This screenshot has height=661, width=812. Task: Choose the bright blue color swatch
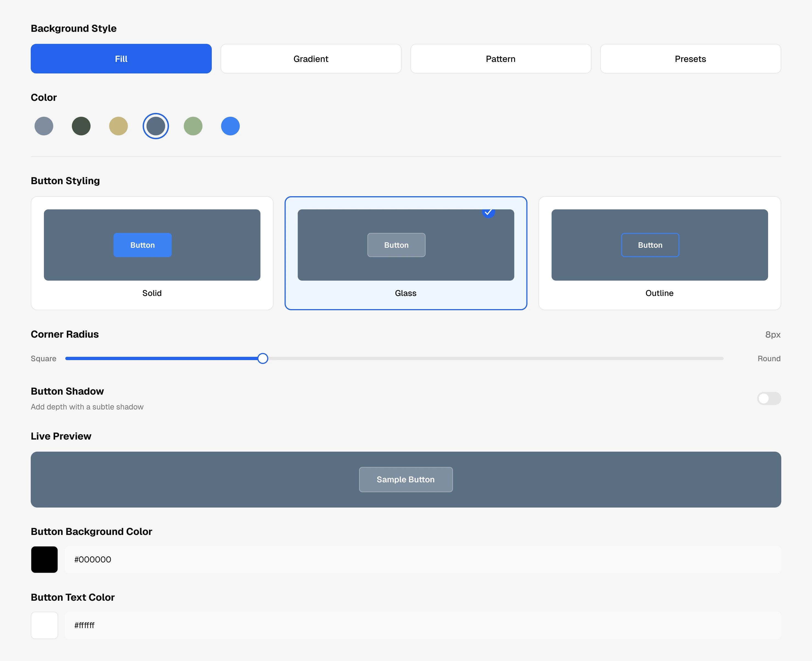click(x=230, y=126)
